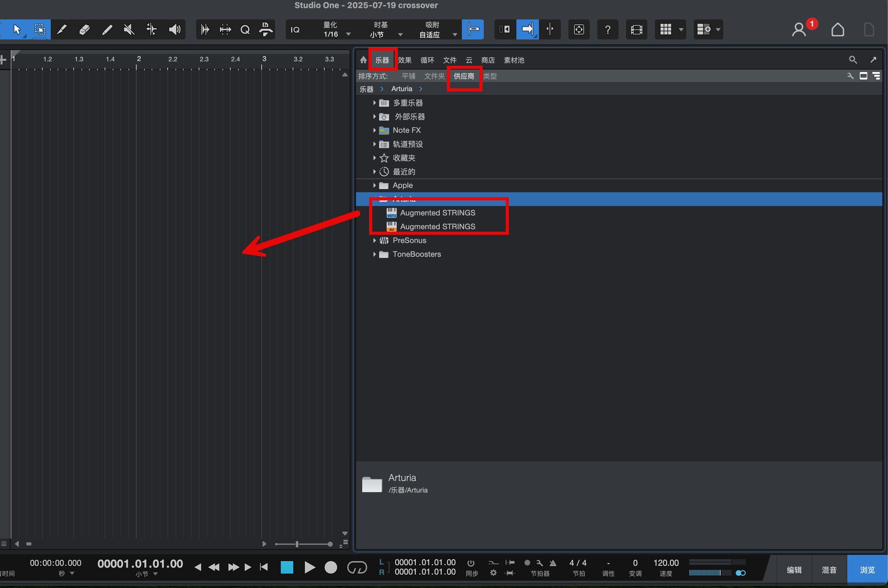Click the Record transport button
This screenshot has width=888, height=588.
(x=331, y=567)
